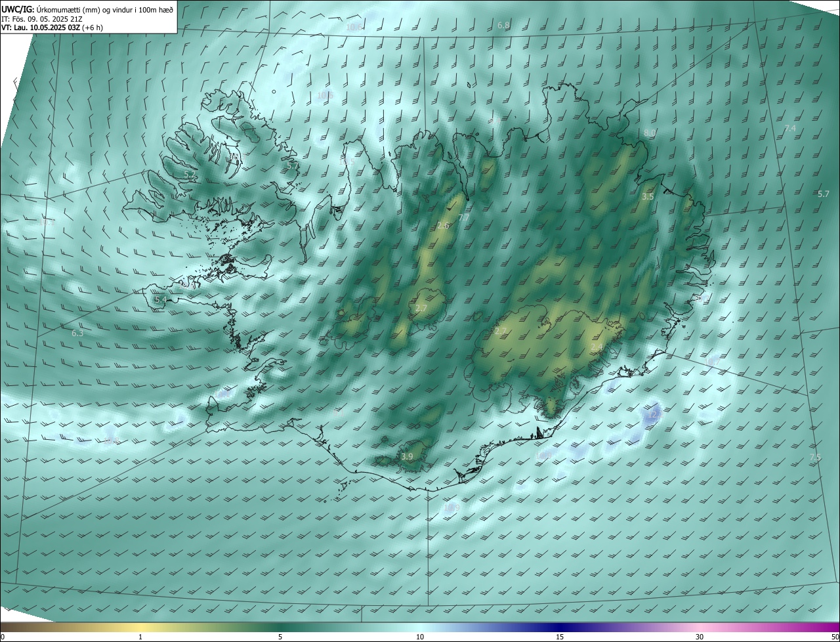Click the 1 label on the color scale

[x=140, y=637]
